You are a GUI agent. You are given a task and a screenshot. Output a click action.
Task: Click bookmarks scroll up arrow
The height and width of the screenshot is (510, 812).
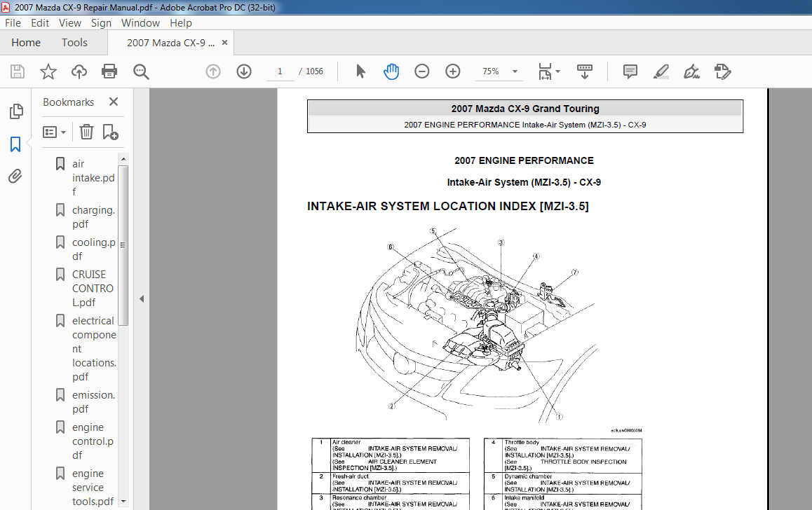[123, 158]
